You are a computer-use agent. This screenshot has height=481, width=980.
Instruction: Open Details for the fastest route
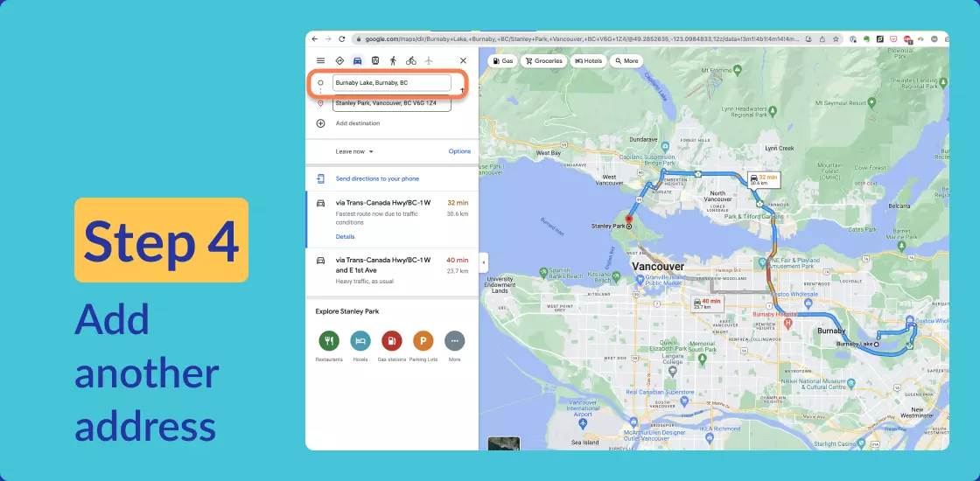(x=345, y=237)
